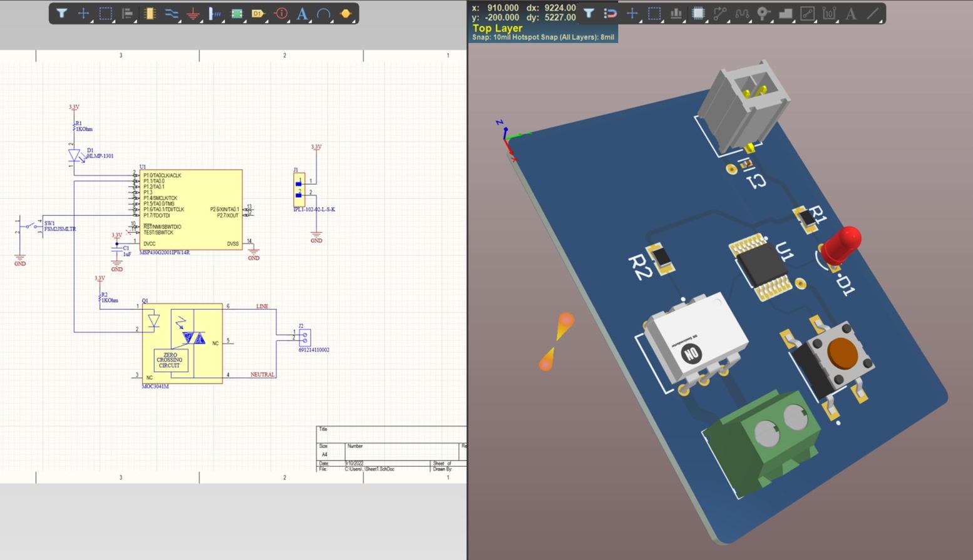Choose the PCB polygon pour stair icon

[785, 13]
